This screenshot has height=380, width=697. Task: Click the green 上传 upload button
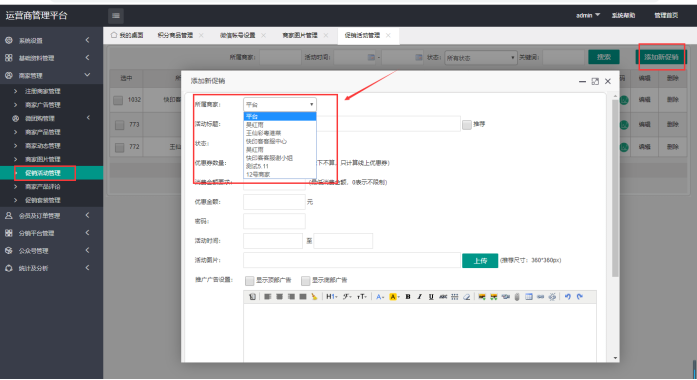tap(480, 260)
